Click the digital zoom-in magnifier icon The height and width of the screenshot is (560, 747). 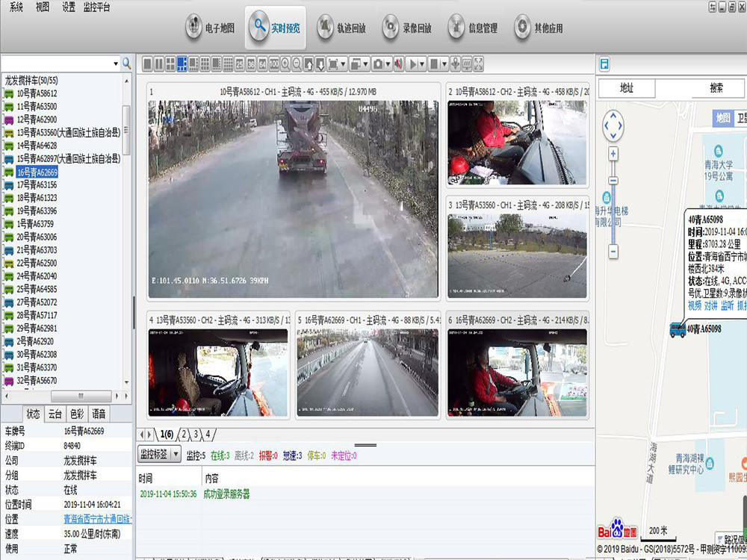[x=285, y=65]
